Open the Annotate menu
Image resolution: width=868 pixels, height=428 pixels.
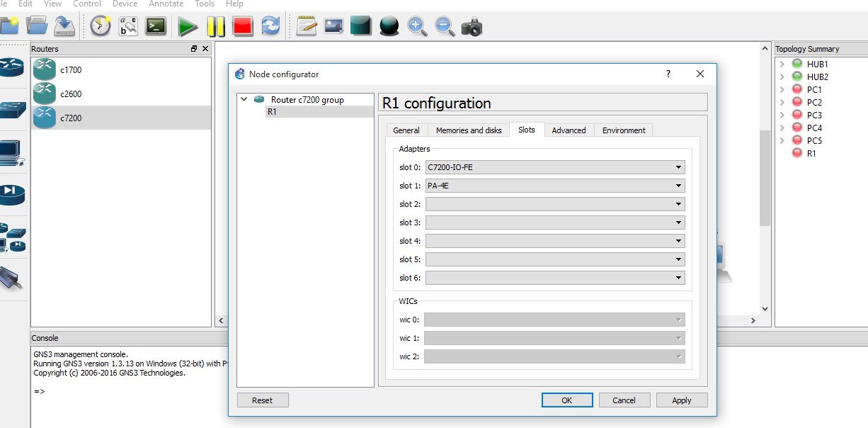coord(166,4)
